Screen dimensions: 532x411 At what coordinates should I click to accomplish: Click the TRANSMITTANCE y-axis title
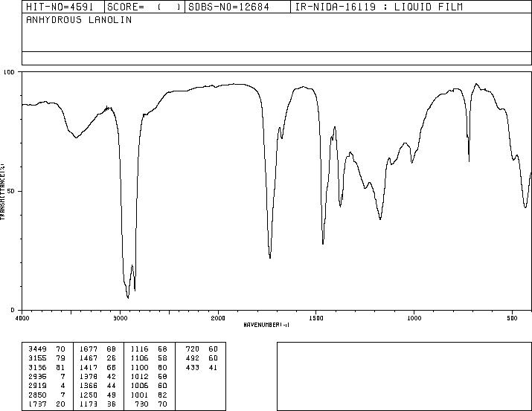[2, 191]
